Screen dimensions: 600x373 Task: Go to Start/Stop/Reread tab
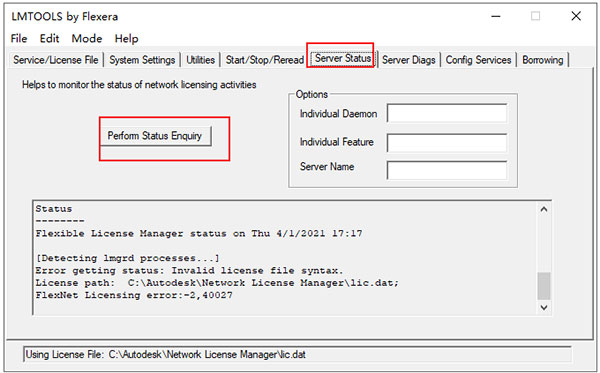point(264,60)
